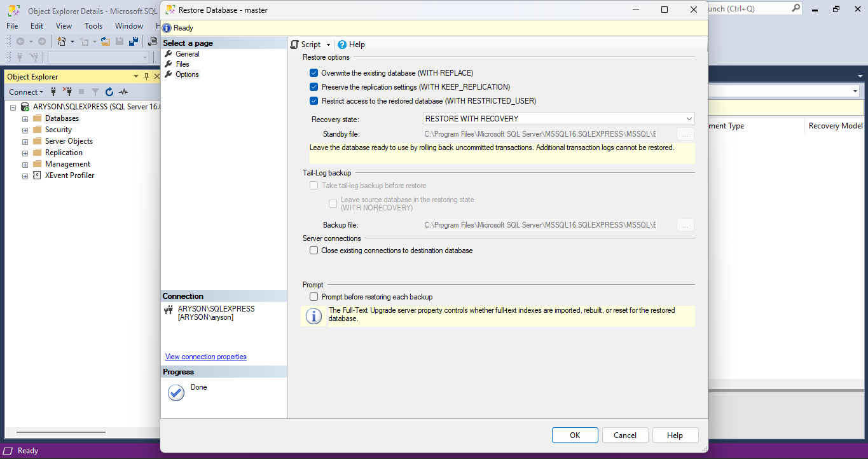This screenshot has width=868, height=459.
Task: Check Prompt before restoring each backup
Action: coord(313,296)
